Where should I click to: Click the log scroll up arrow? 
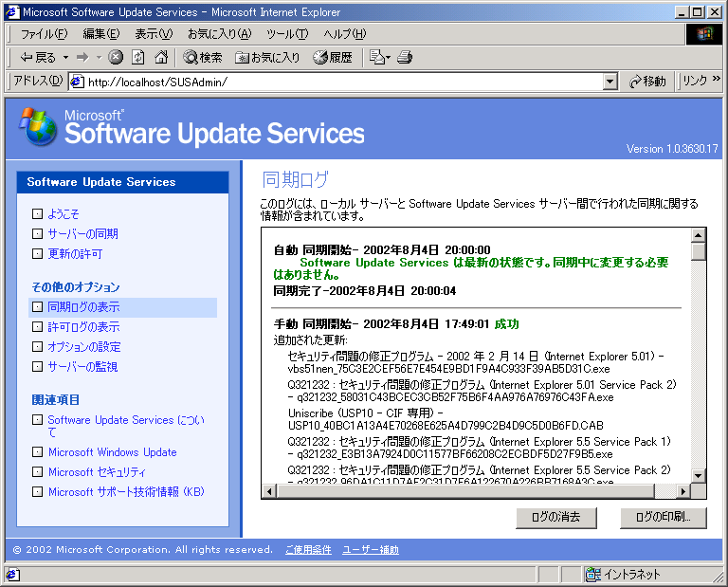pos(698,235)
